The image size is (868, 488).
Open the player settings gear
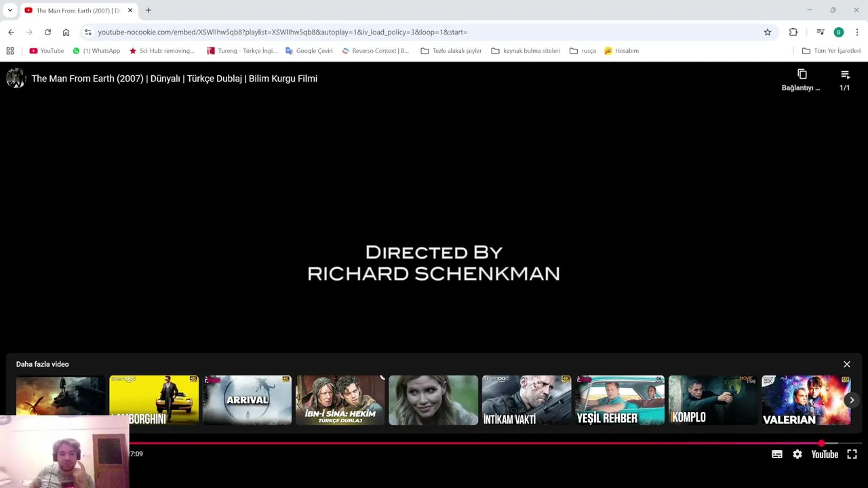tap(797, 454)
